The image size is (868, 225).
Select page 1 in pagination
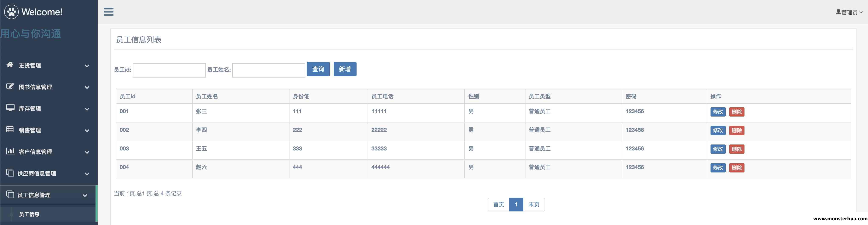[x=516, y=204]
